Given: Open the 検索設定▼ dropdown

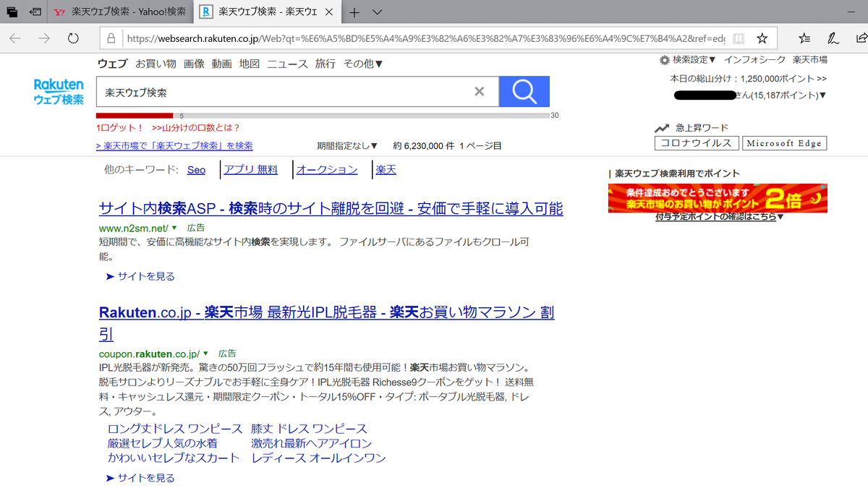Looking at the screenshot, I should click(x=694, y=60).
